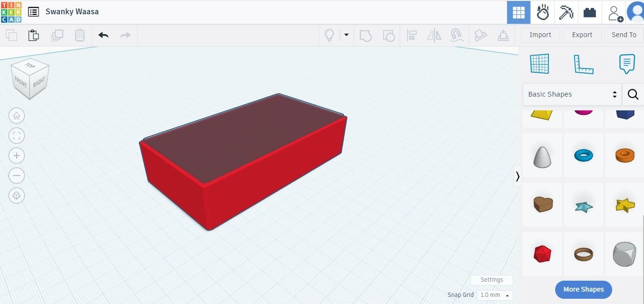Open the Notes tool
The width and height of the screenshot is (644, 304).
click(627, 64)
